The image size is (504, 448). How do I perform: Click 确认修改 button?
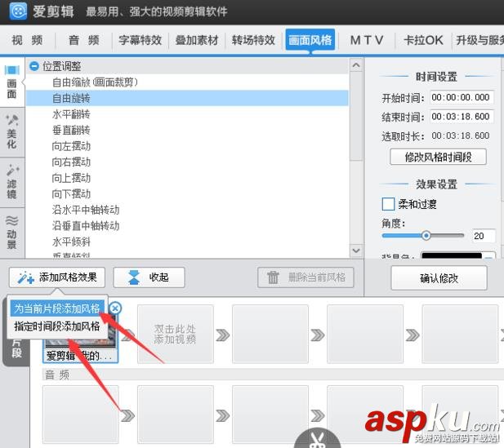[x=439, y=278]
